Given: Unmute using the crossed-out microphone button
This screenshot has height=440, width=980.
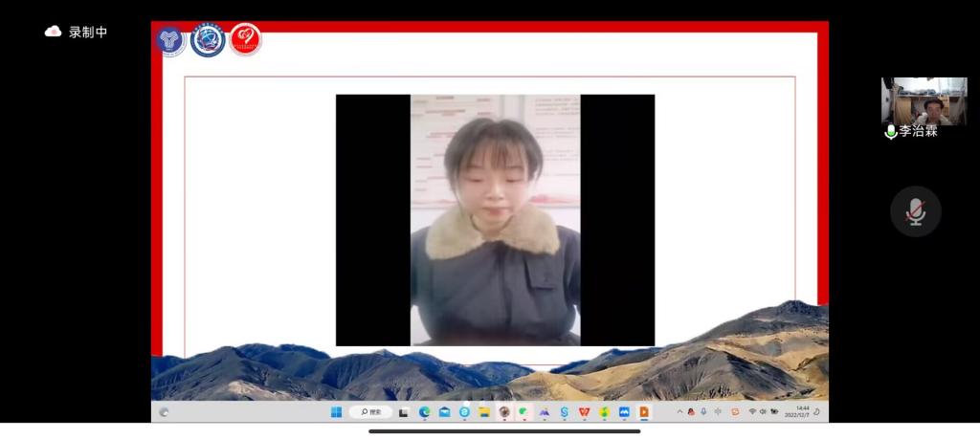Looking at the screenshot, I should pos(915,211).
